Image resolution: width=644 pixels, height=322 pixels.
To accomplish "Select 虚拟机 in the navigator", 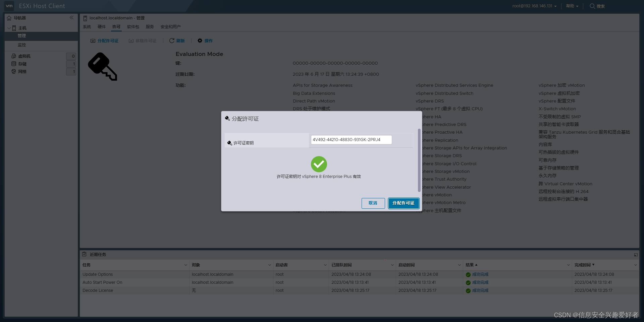I will click(24, 56).
